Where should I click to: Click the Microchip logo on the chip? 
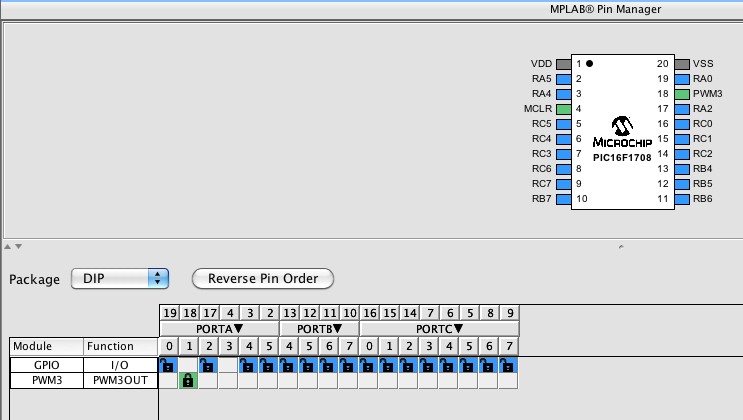[621, 128]
